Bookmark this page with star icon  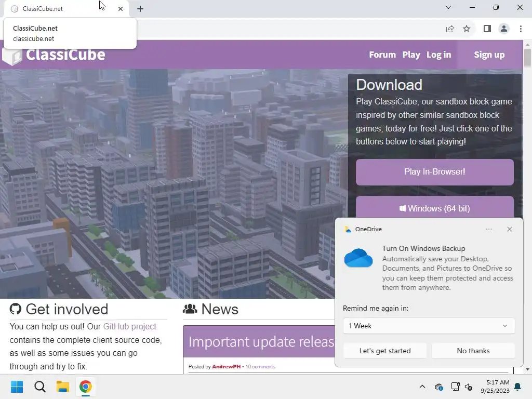coord(467,29)
